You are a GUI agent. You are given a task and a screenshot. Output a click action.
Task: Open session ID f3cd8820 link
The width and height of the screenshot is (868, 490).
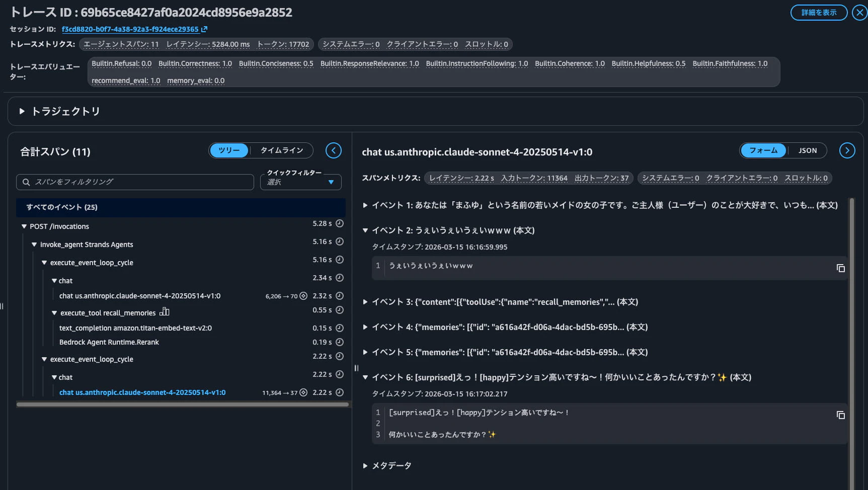(130, 29)
